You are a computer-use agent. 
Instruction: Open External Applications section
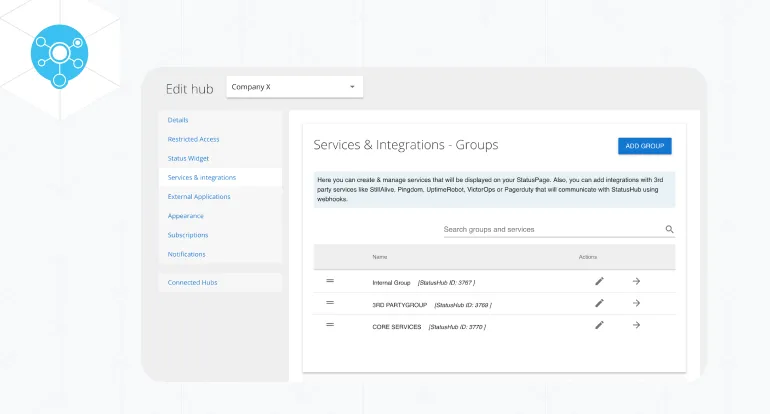pos(199,196)
